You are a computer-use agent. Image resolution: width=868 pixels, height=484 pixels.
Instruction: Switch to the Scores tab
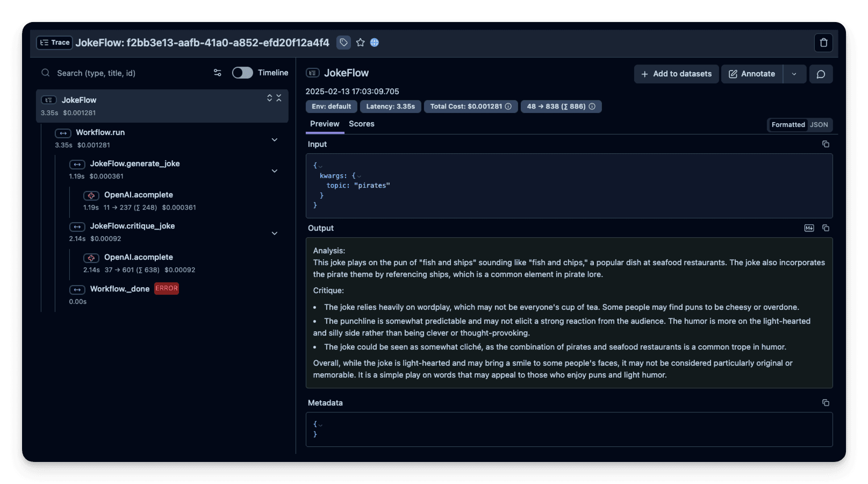point(361,124)
